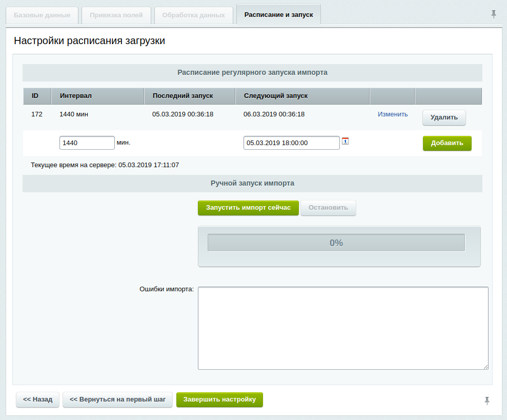The width and height of the screenshot is (507, 420).
Task: Click the next launch date input field
Action: click(291, 143)
